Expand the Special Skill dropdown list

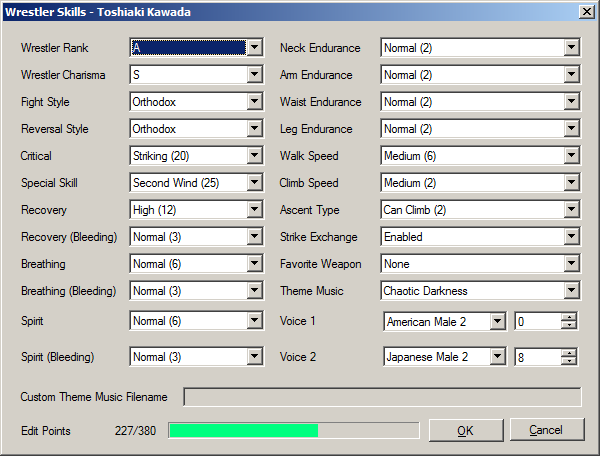click(254, 183)
